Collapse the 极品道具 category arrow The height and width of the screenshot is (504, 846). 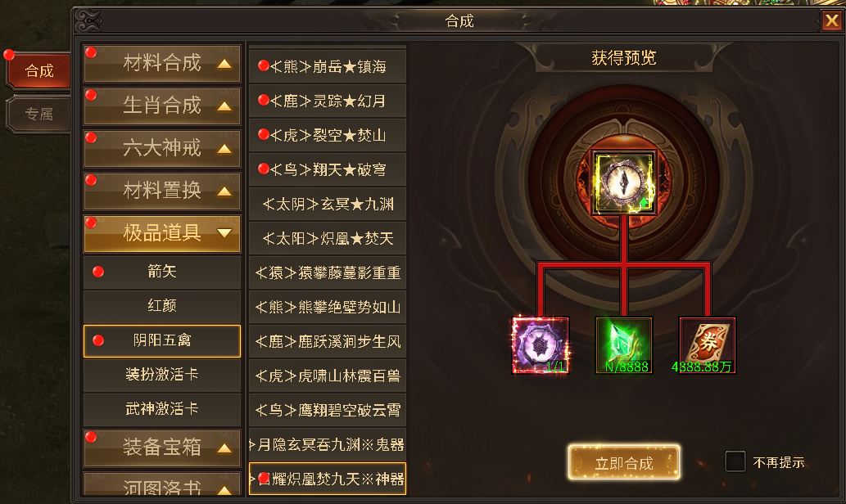tap(224, 233)
